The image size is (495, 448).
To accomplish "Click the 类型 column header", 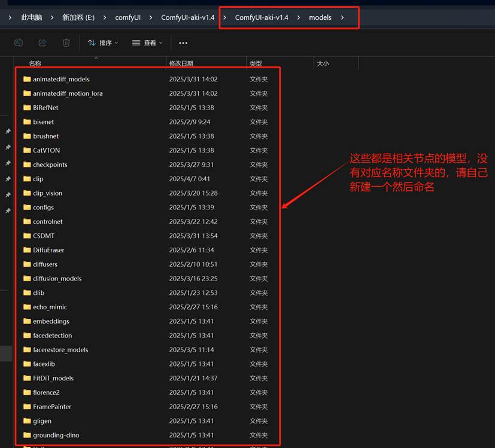I will click(256, 63).
